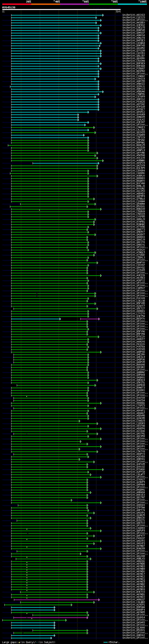Select the UniRef100_P49197 label
The width and height of the screenshot is (149, 644).
click(134, 538)
